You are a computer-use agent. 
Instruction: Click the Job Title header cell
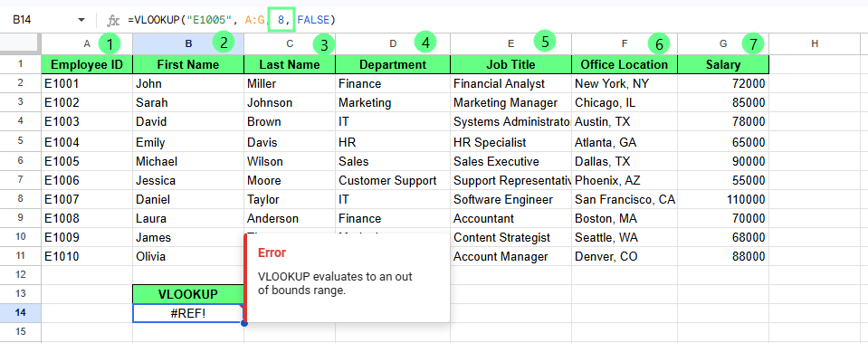coord(511,65)
